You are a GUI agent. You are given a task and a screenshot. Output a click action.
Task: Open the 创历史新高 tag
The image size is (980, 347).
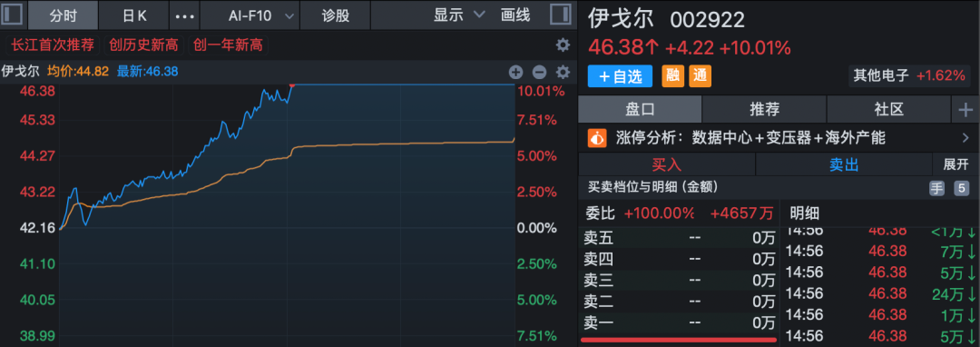tap(143, 45)
